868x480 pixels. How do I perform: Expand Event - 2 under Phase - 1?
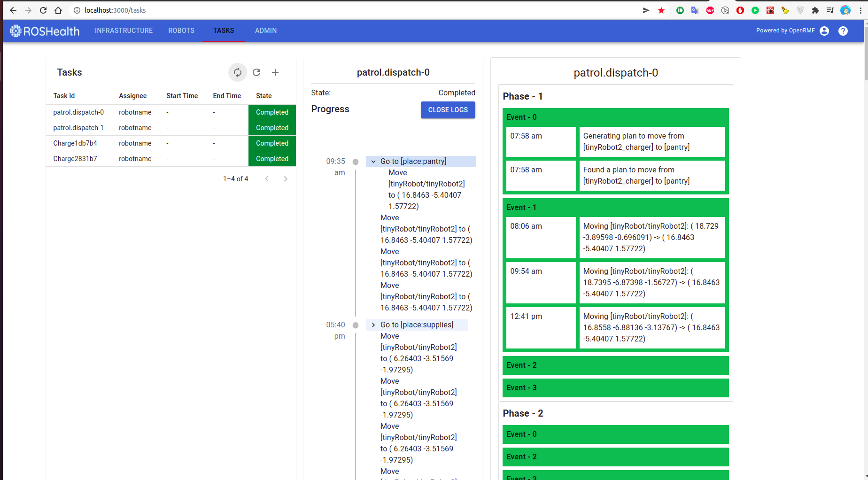coord(615,365)
